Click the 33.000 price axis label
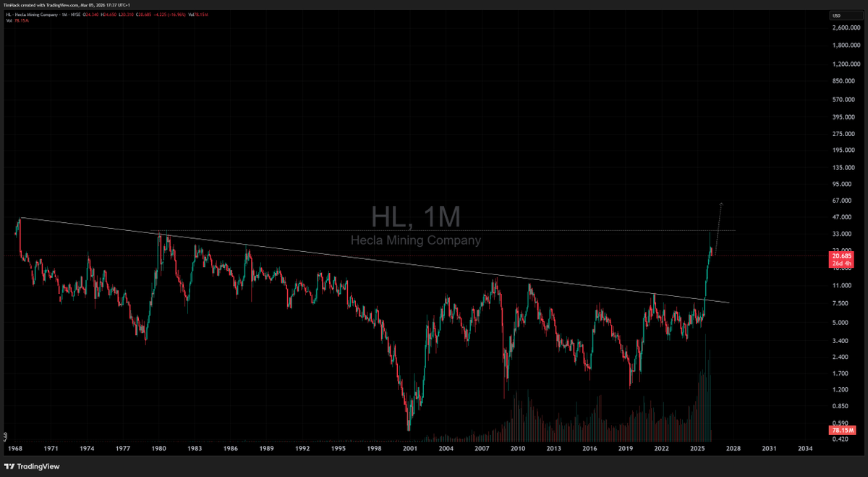The image size is (868, 477). 843,235
